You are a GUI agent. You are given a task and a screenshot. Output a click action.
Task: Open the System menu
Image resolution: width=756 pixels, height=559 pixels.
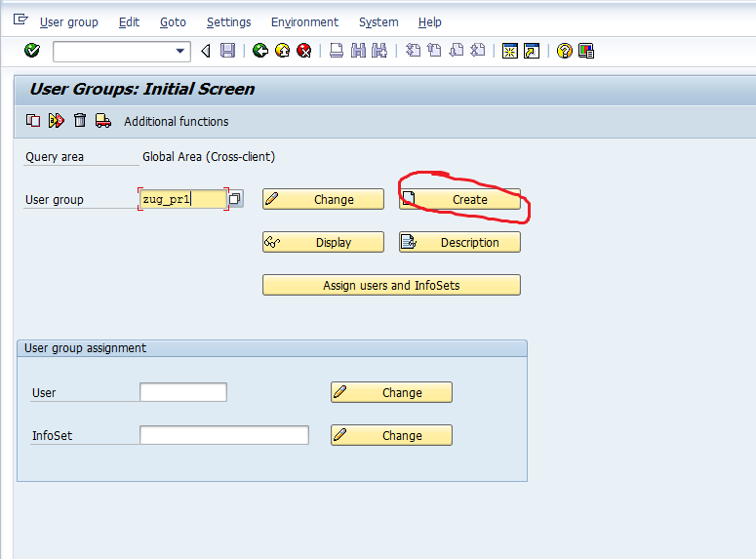pyautogui.click(x=378, y=22)
